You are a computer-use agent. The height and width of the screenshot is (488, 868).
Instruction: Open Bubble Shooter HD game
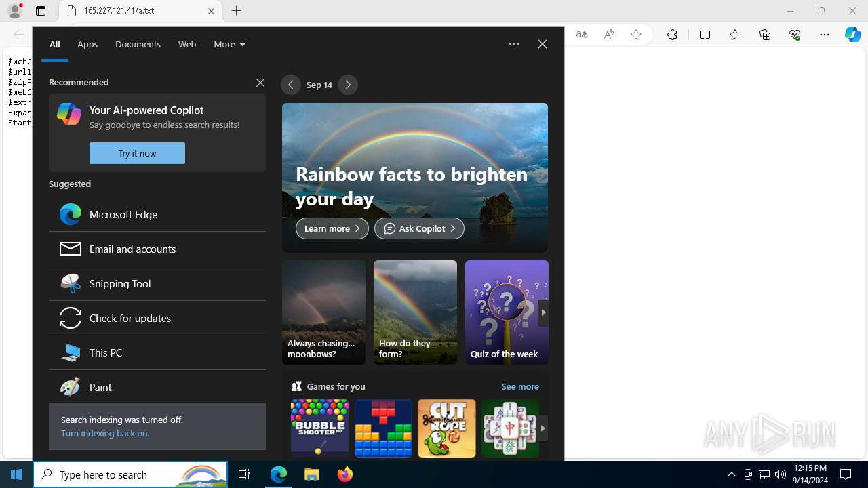tap(319, 428)
